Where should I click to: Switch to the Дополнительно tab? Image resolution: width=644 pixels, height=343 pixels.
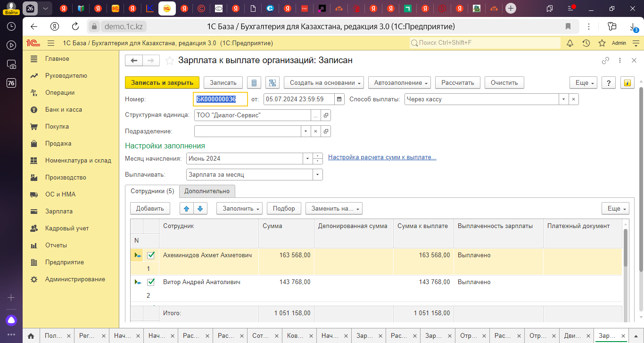click(206, 191)
